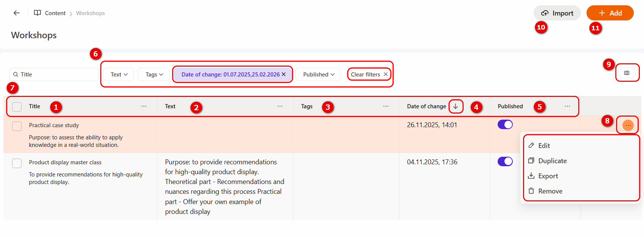Screen dimensions: 644x237
Task: Expand the Published filter dropdown
Action: [x=318, y=75]
